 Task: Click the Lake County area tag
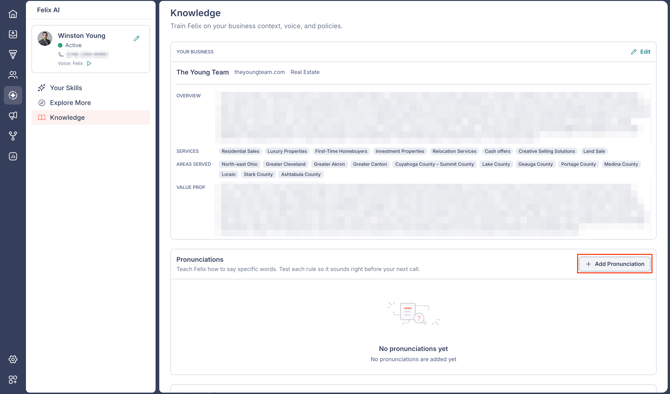[496, 164]
